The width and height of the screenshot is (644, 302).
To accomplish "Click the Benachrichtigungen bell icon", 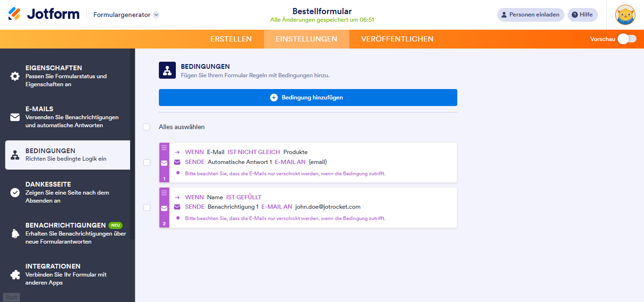I will 15,233.
